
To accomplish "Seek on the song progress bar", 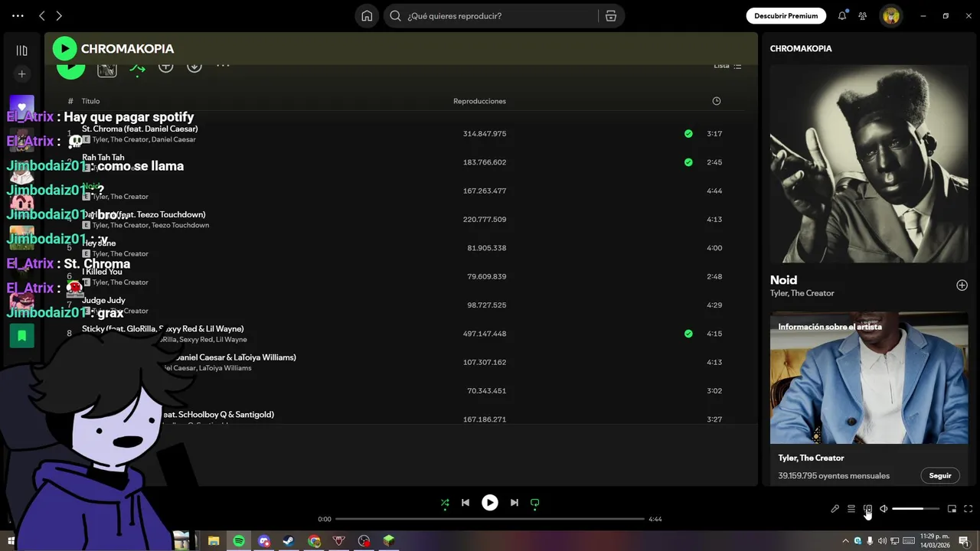I will (490, 519).
